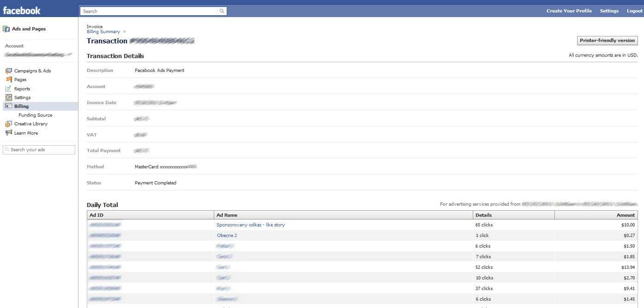Click the $1.85 amount cell
Screen dimensions: 644x308
coord(629,257)
